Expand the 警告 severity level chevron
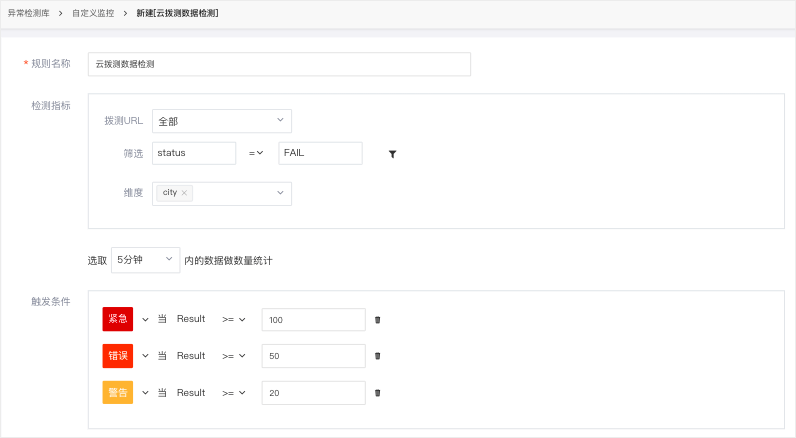 click(x=145, y=393)
